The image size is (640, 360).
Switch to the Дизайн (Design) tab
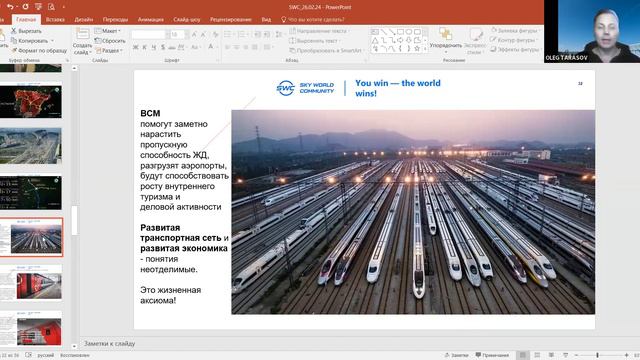coord(84,20)
